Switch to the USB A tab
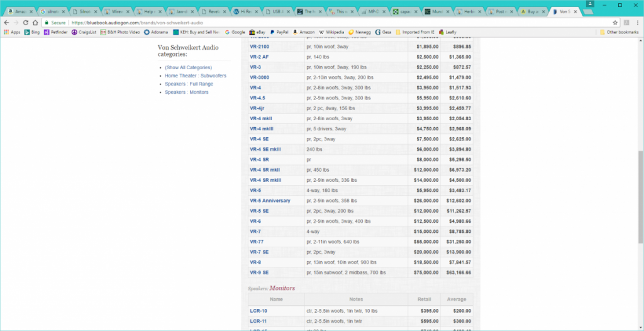The height and width of the screenshot is (331, 644). 277,11
